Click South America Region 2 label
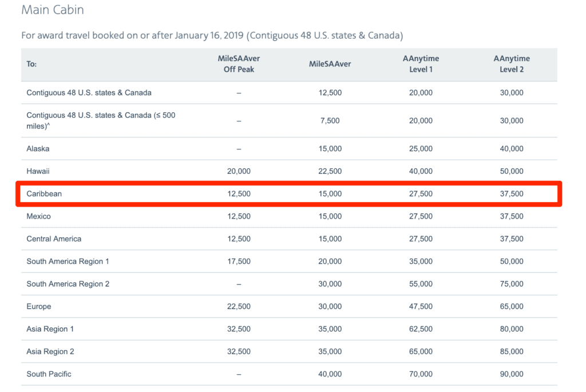 point(68,284)
